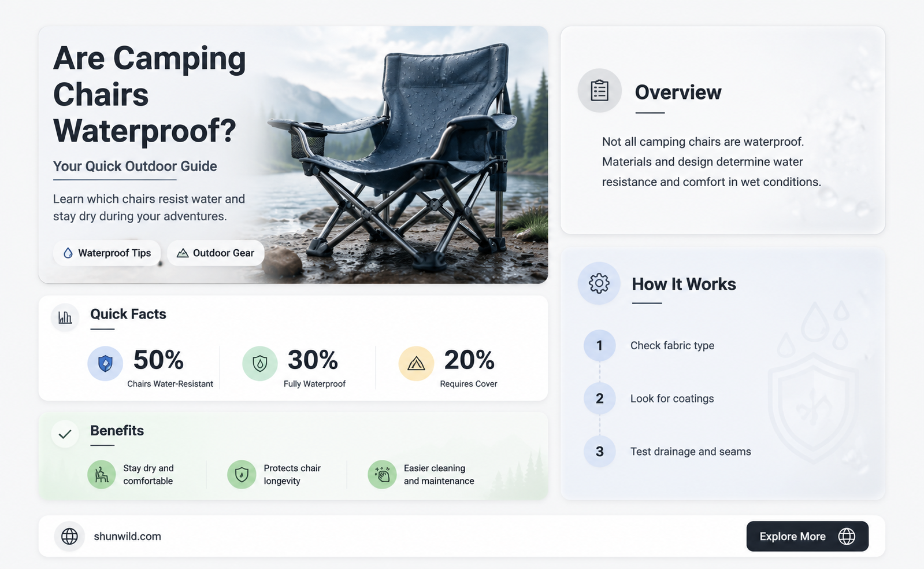Click the Your Quick Outdoor Guide subtitle
This screenshot has width=924, height=569.
[x=135, y=167]
